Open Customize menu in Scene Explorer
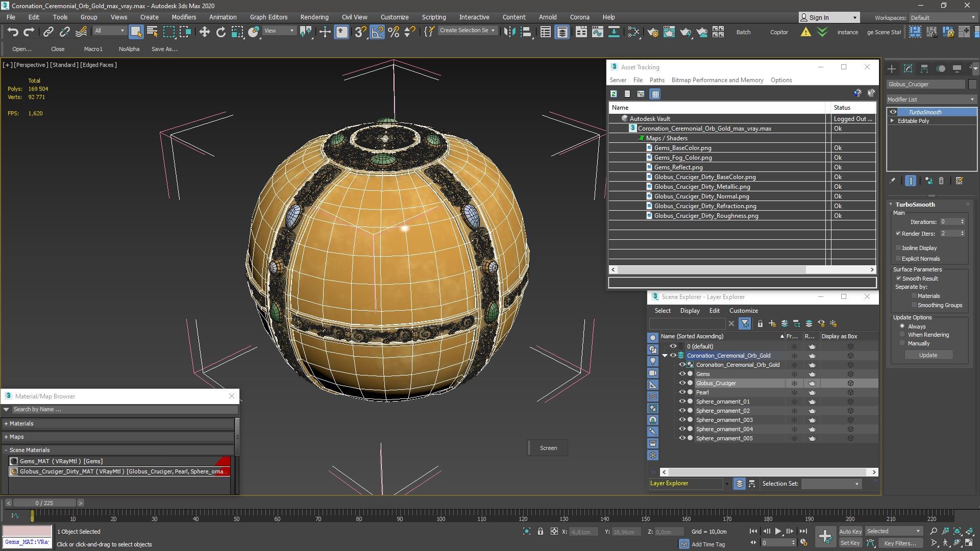 (743, 311)
